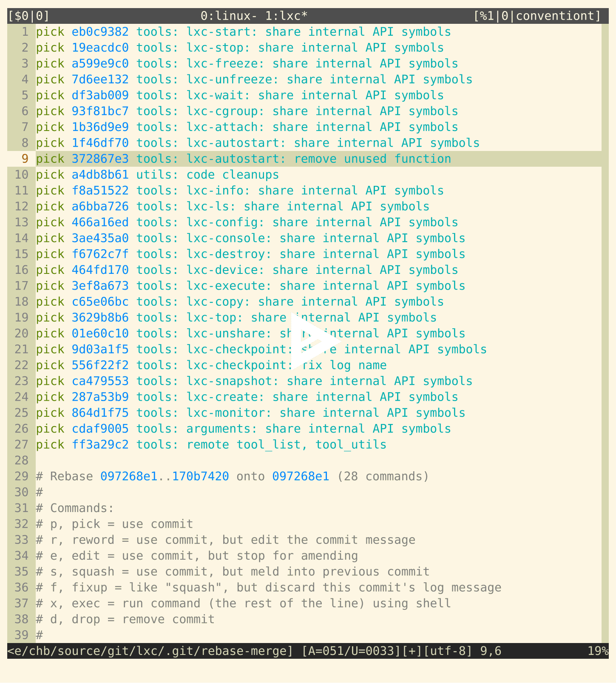Click commit hash 864d1f75 for lxc-monitor
The image size is (616, 683).
(x=100, y=413)
